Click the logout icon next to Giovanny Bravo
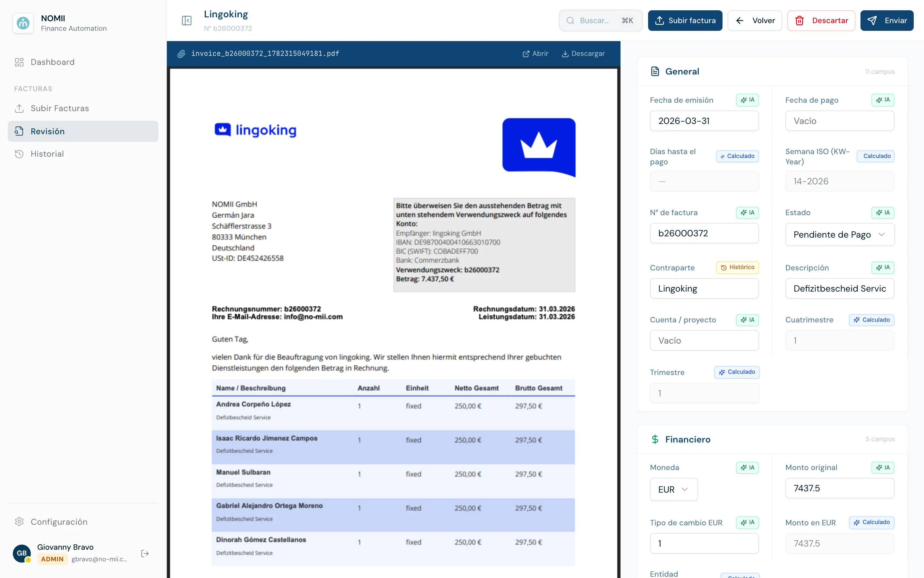 pyautogui.click(x=145, y=553)
